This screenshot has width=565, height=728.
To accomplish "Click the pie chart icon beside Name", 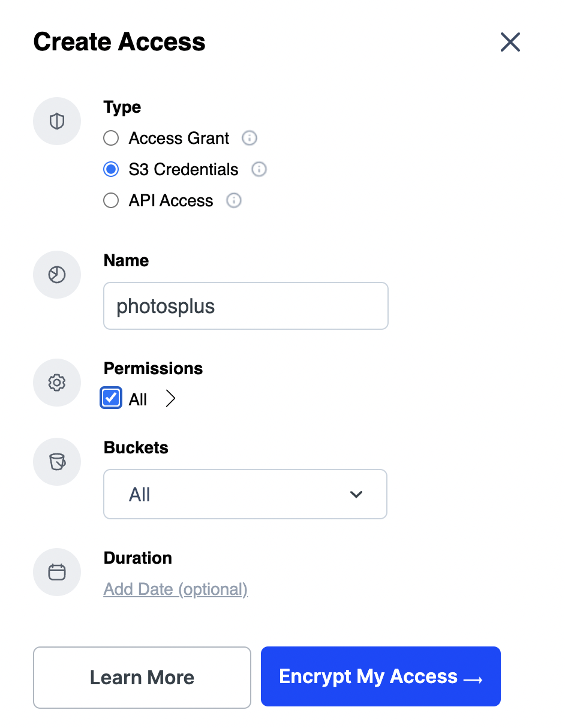I will tap(57, 275).
